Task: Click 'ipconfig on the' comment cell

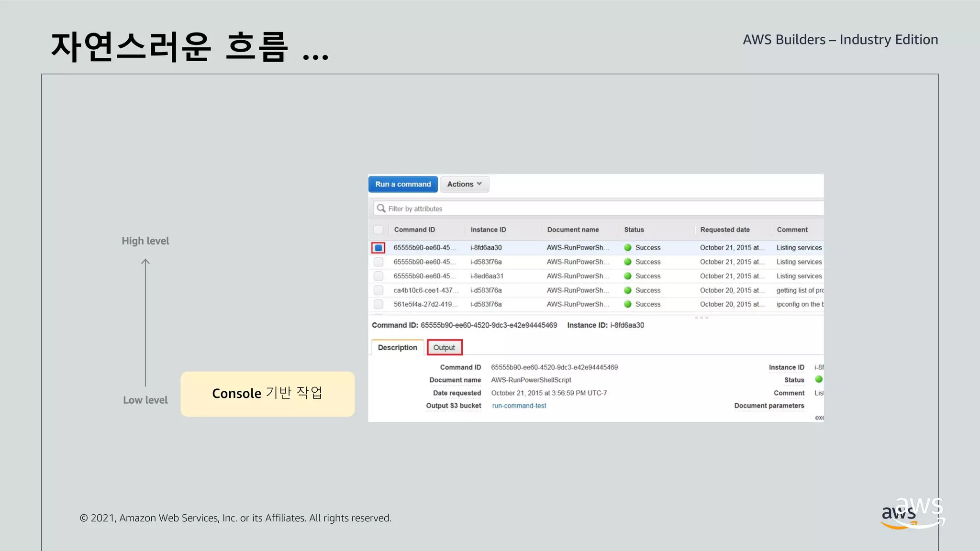Action: tap(800, 304)
